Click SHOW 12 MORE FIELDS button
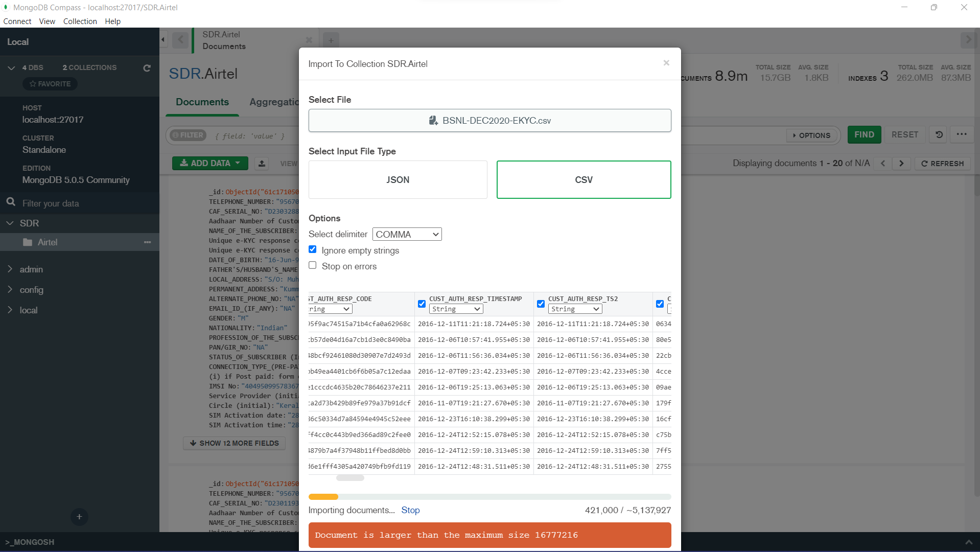This screenshot has height=552, width=980. pos(234,443)
